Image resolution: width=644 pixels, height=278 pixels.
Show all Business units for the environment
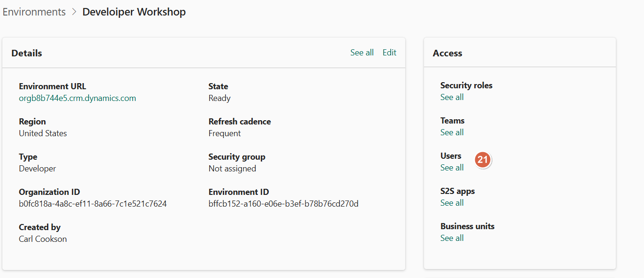click(x=452, y=238)
